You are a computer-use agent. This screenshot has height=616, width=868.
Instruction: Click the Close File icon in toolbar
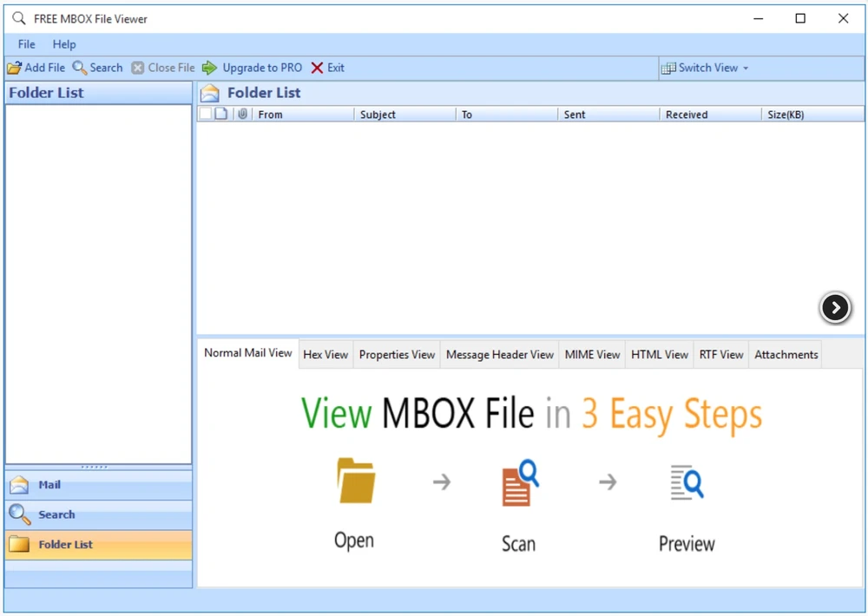click(x=138, y=68)
